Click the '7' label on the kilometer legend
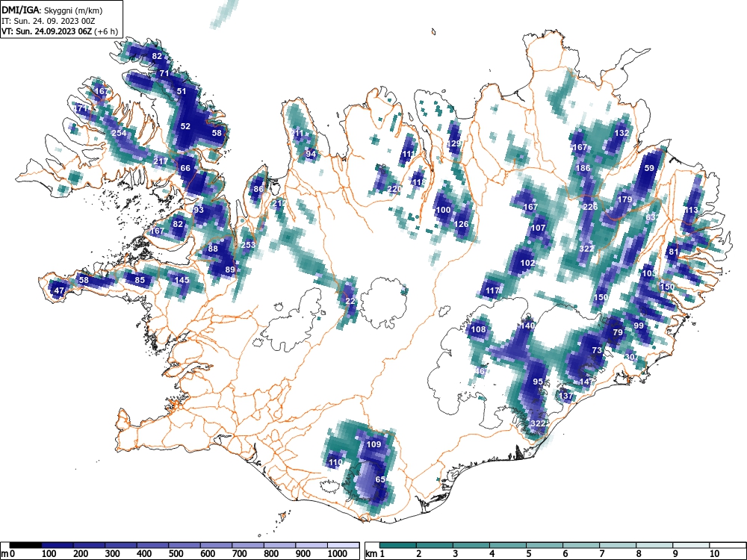Image resolution: width=747 pixels, height=560 pixels. [602, 554]
